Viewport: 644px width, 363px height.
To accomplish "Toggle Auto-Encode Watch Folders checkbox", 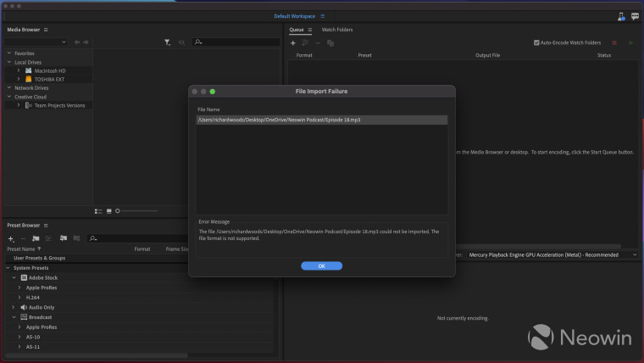I will point(536,42).
